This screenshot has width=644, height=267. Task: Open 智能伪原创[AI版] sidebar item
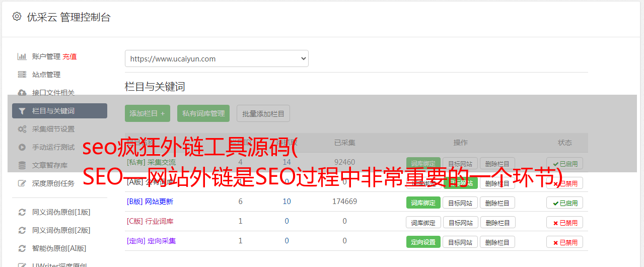point(59,248)
